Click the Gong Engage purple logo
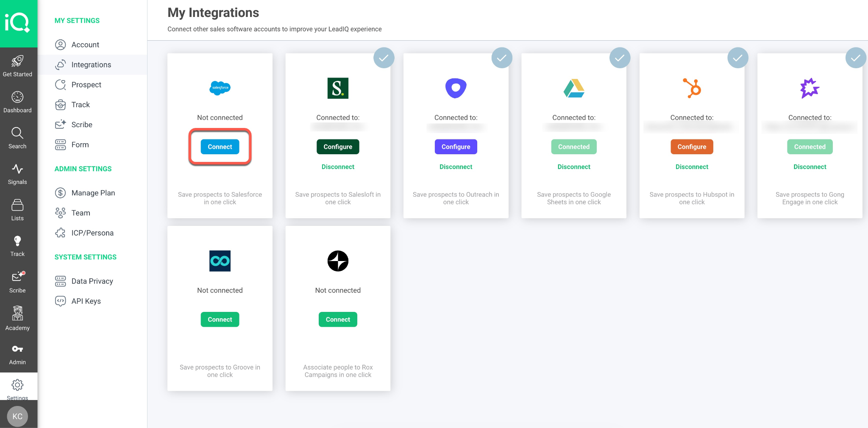The width and height of the screenshot is (868, 428). pyautogui.click(x=810, y=88)
